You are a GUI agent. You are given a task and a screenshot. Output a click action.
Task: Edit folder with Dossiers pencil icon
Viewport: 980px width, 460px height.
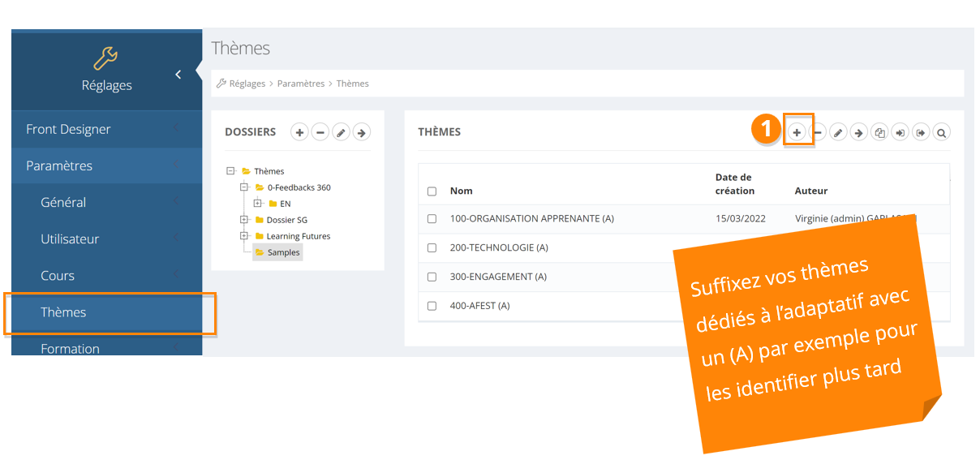coord(341,132)
